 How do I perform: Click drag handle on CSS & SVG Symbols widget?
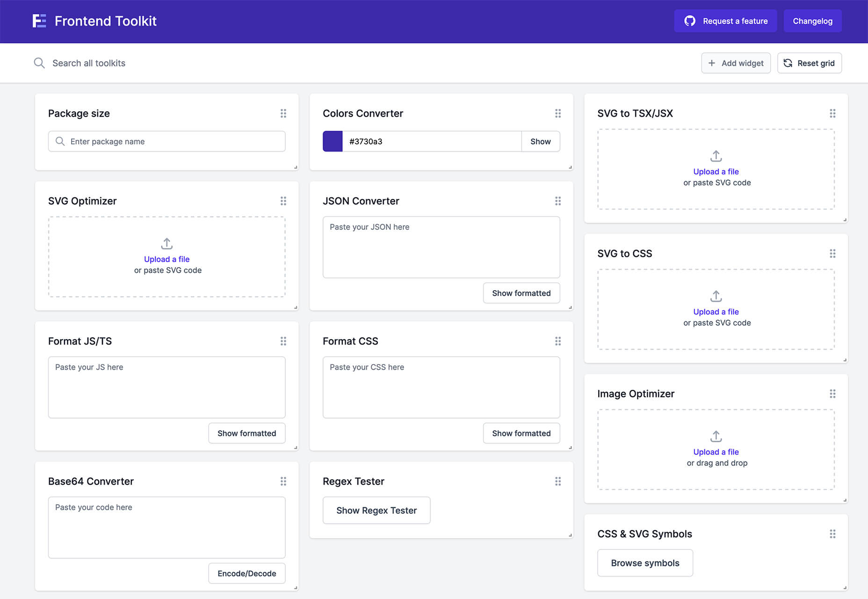[832, 534]
